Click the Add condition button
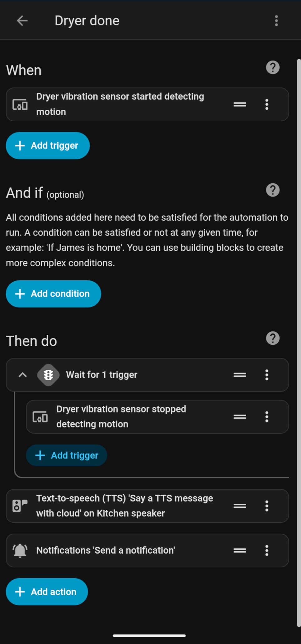Image resolution: width=301 pixels, height=644 pixels. point(53,294)
